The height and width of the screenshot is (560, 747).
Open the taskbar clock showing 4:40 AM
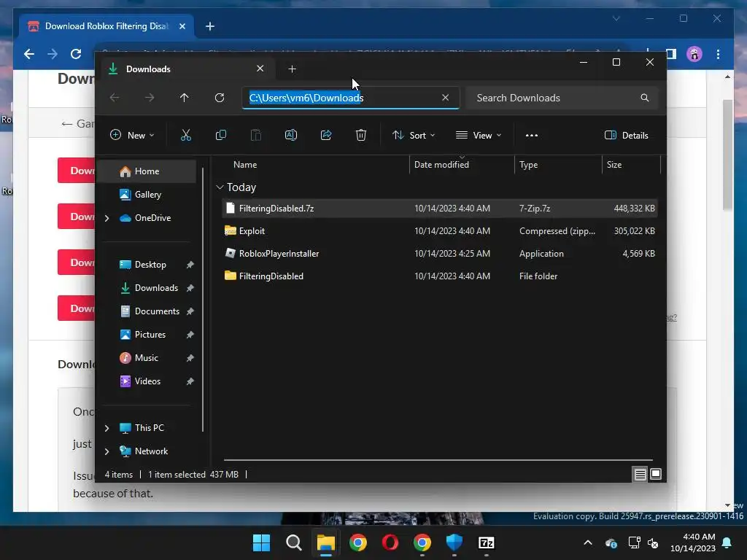693,542
